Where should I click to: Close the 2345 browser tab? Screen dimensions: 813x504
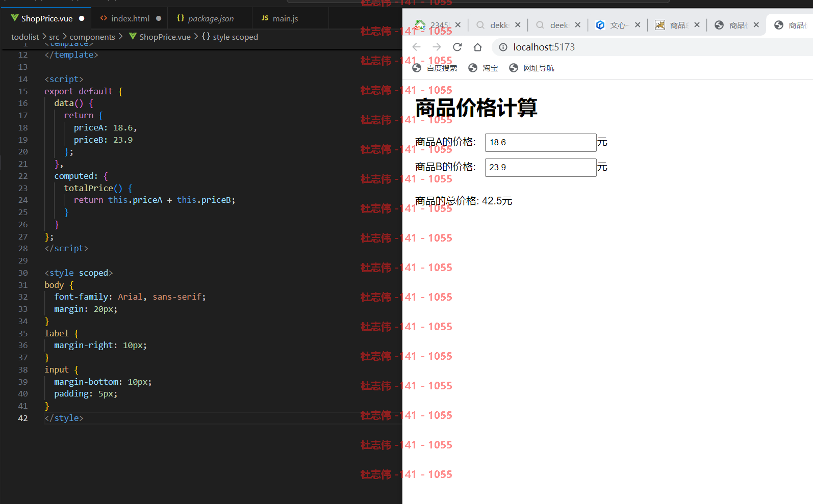click(x=458, y=24)
